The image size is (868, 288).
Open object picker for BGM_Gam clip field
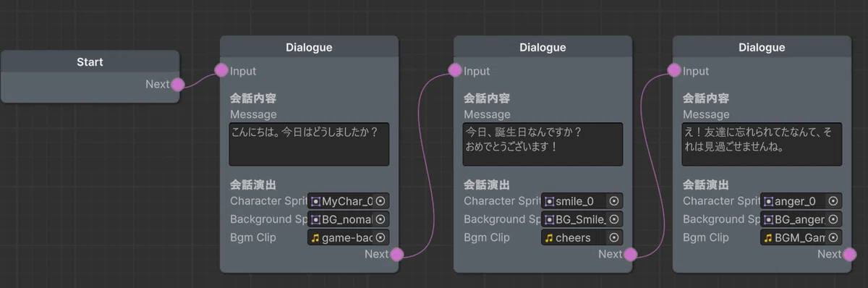click(x=833, y=237)
